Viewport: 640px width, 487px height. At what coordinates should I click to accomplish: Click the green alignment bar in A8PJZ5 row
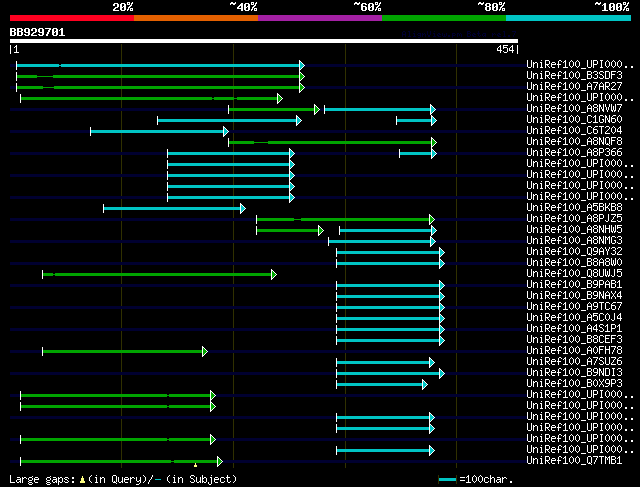point(343,220)
